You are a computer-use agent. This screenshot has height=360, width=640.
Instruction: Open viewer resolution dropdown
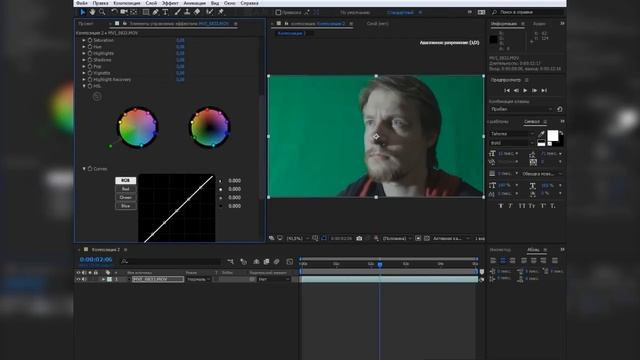pyautogui.click(x=397, y=238)
